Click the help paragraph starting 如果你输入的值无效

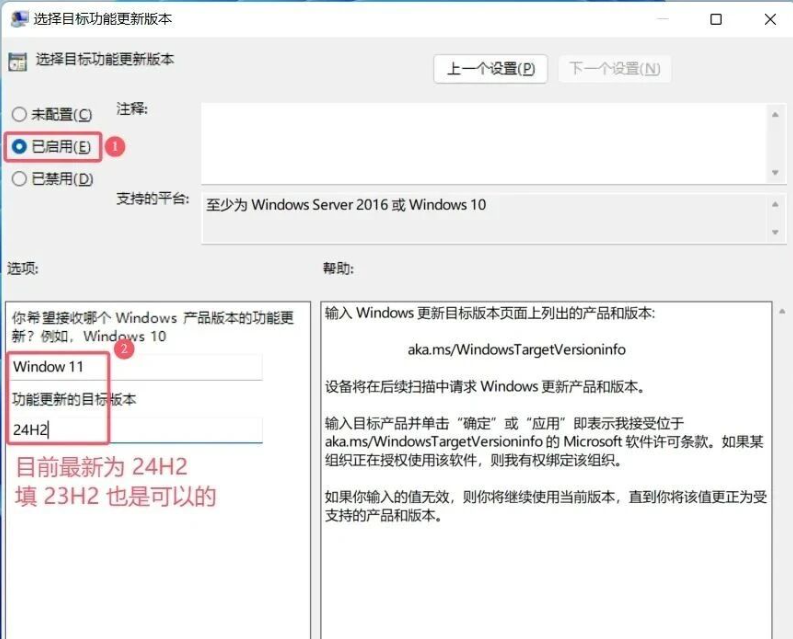(x=546, y=506)
